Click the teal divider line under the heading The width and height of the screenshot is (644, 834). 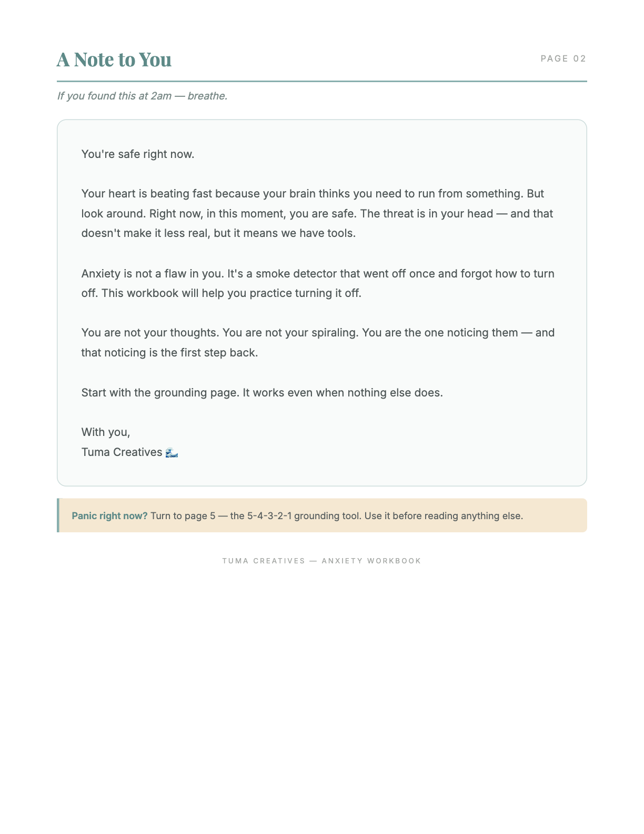point(322,81)
